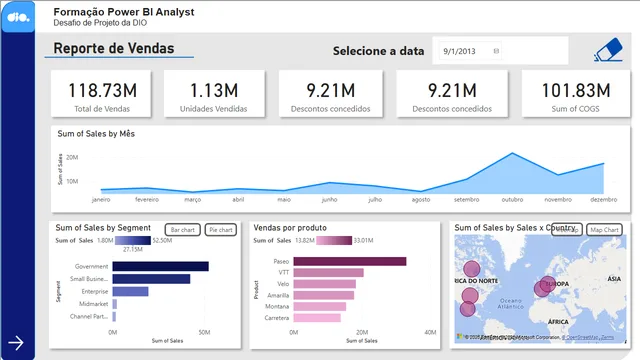Click the arrow navigation icon in sidebar
Screen dimensions: 640x360
pos(16,343)
